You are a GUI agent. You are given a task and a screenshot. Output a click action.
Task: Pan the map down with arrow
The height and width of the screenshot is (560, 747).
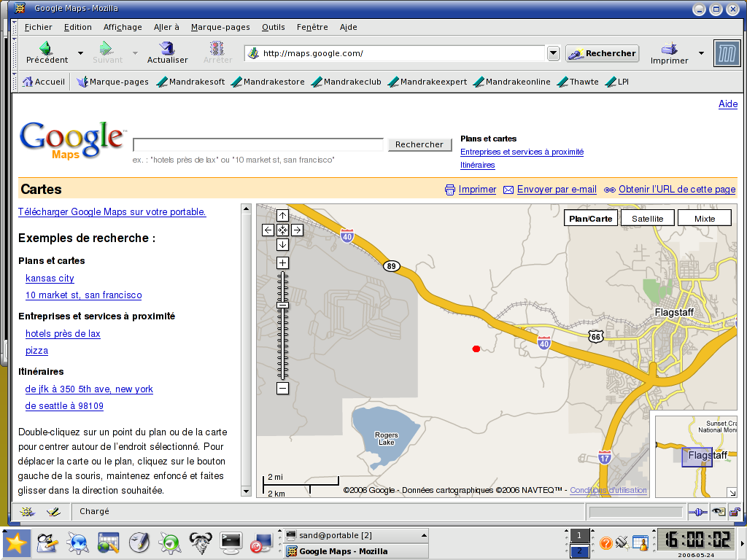282,245
